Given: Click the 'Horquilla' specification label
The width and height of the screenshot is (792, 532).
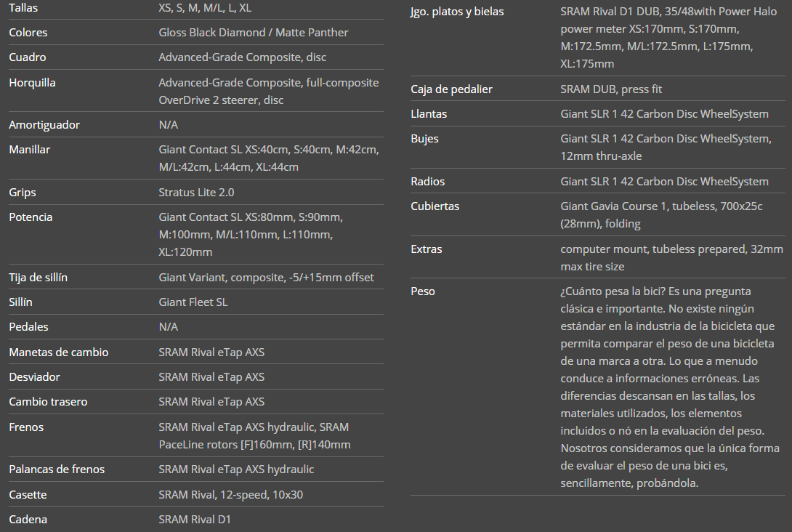Looking at the screenshot, I should [x=32, y=83].
